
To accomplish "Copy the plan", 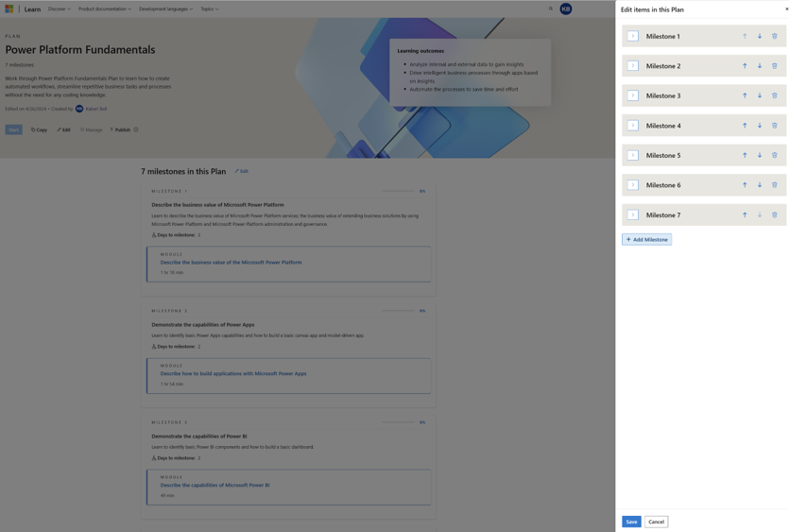I will 40,129.
